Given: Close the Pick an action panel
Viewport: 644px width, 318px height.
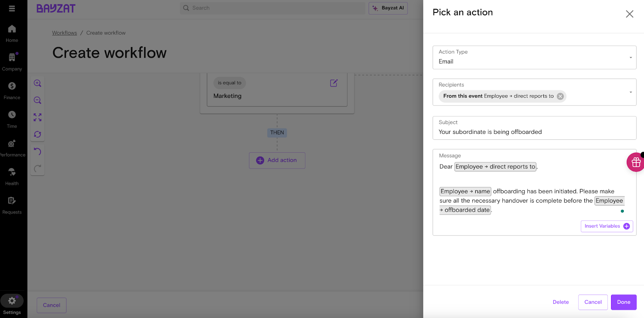Looking at the screenshot, I should point(629,14).
